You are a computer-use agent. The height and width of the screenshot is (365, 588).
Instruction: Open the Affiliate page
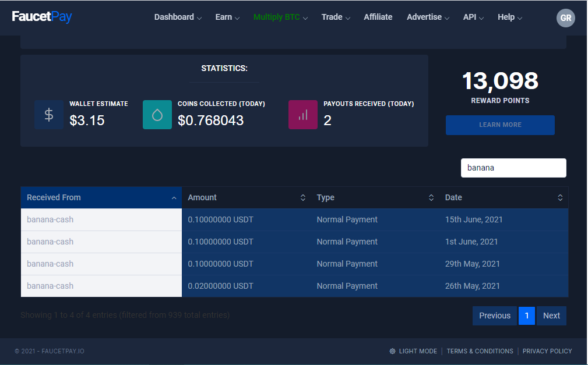coord(378,17)
